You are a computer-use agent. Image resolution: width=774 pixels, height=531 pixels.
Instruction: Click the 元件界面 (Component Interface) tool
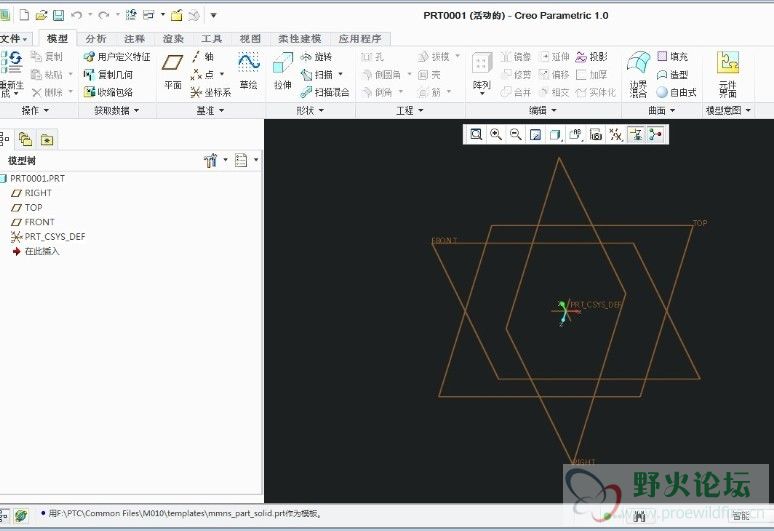click(x=728, y=74)
